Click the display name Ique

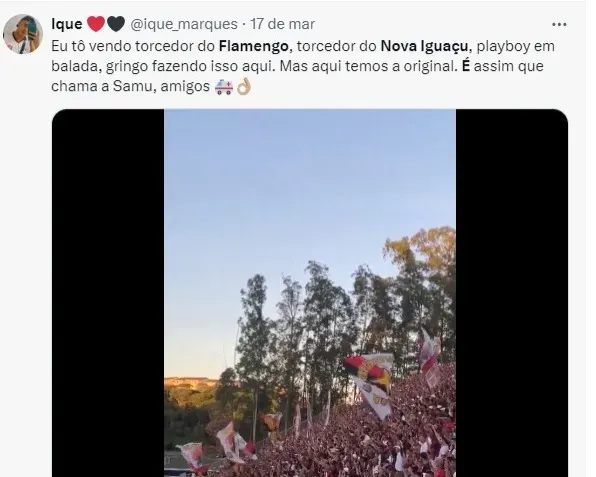pos(67,24)
